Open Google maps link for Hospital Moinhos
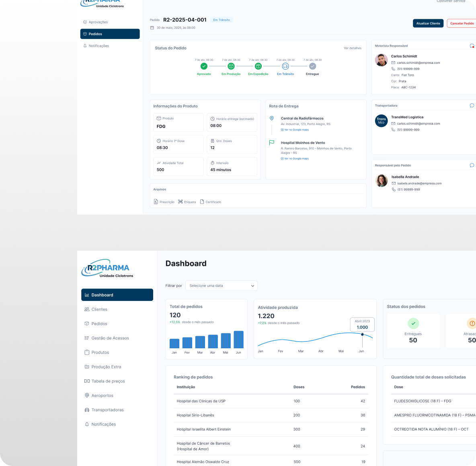Viewport: 476px width, 466px height. [295, 159]
